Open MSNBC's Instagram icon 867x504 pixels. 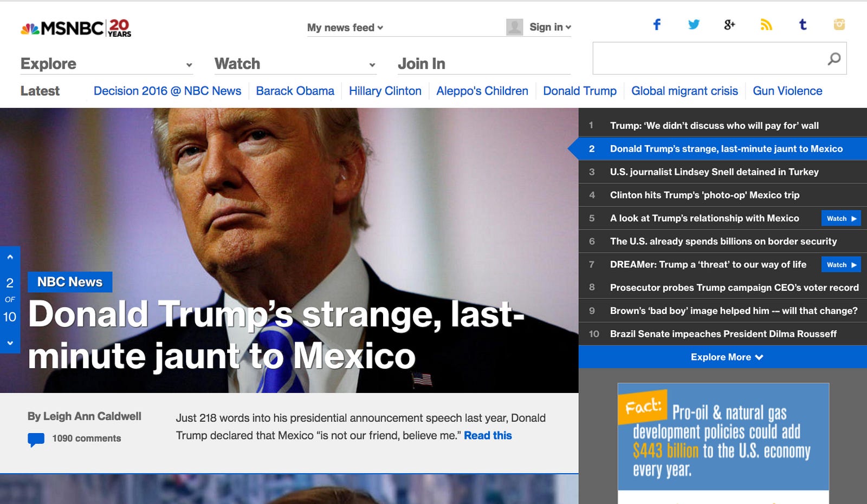click(x=839, y=24)
